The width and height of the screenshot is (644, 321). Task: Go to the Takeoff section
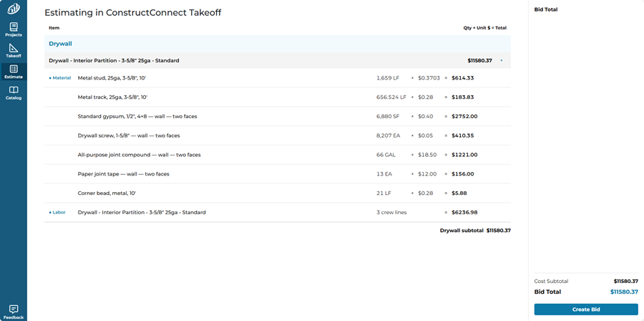coord(14,51)
